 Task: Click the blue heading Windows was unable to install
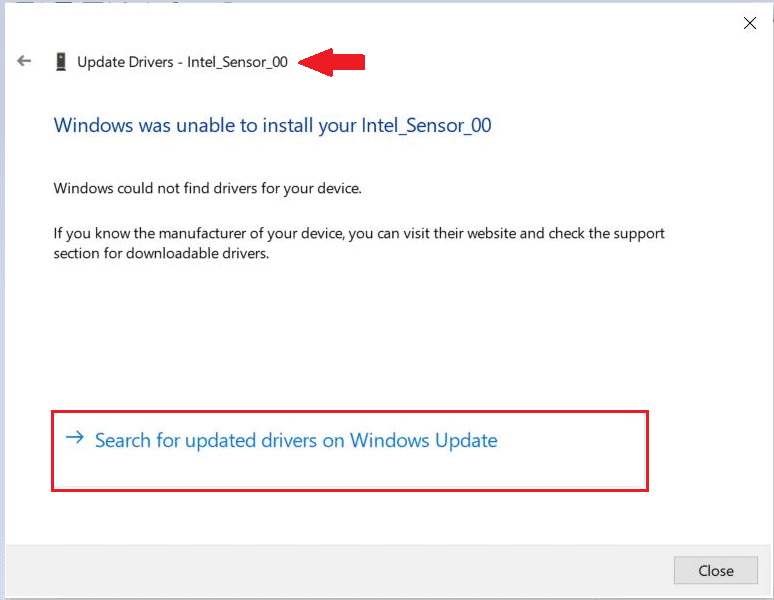click(200, 126)
